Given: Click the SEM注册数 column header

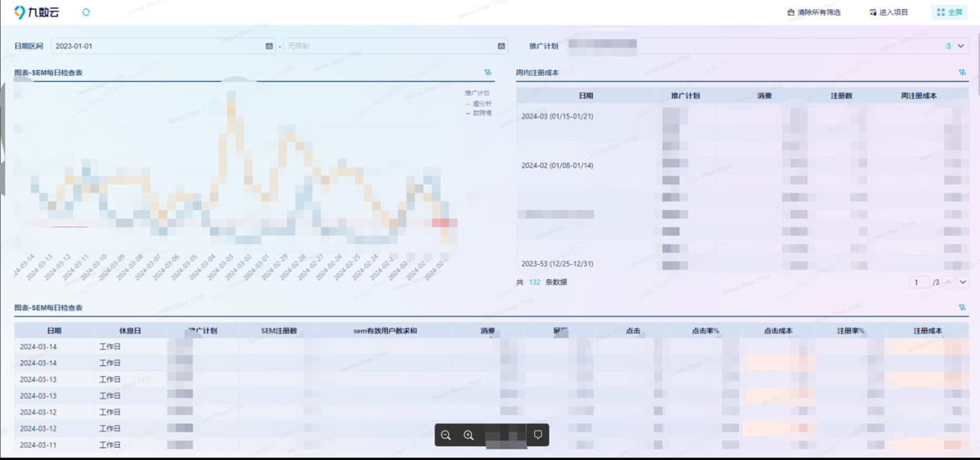Looking at the screenshot, I should pos(278,331).
